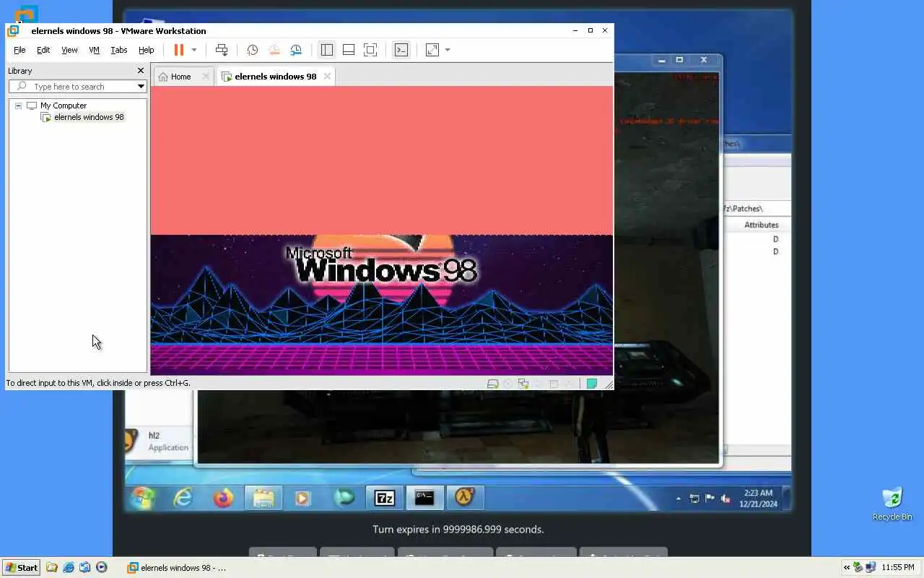Expand hidden host tray icons chevron
The image size is (924, 578).
tap(846, 567)
